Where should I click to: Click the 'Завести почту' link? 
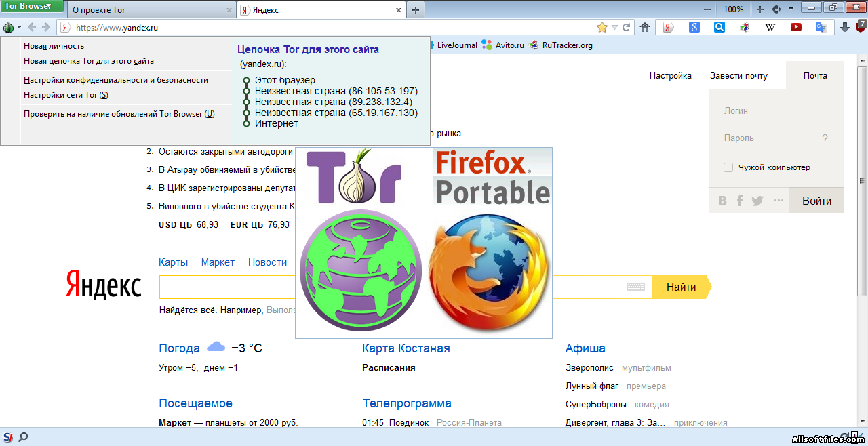pyautogui.click(x=738, y=76)
